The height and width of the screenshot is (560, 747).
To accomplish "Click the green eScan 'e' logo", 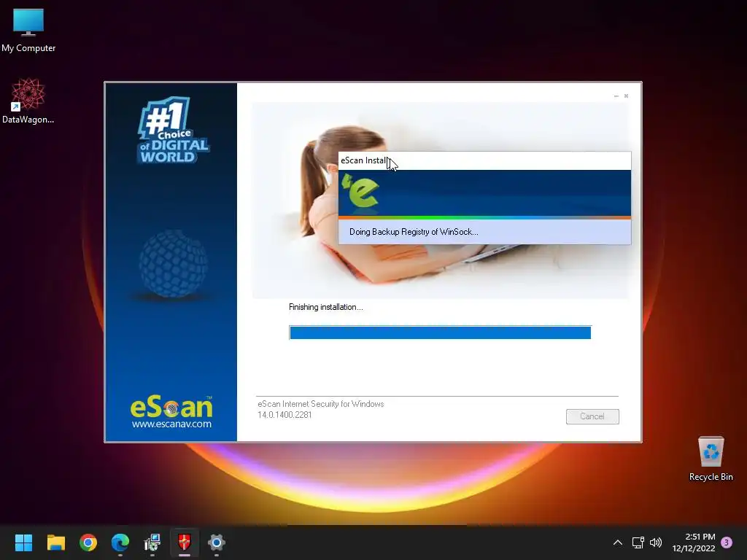I will coord(360,192).
